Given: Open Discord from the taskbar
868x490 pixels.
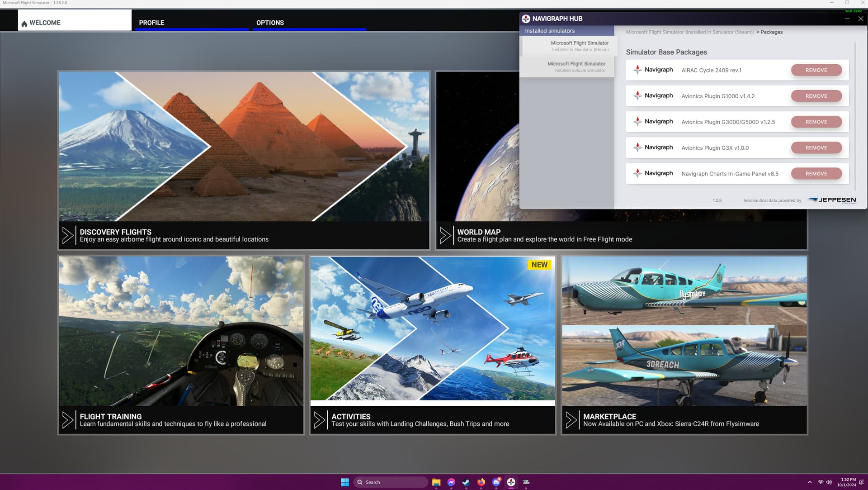Looking at the screenshot, I should tap(496, 482).
